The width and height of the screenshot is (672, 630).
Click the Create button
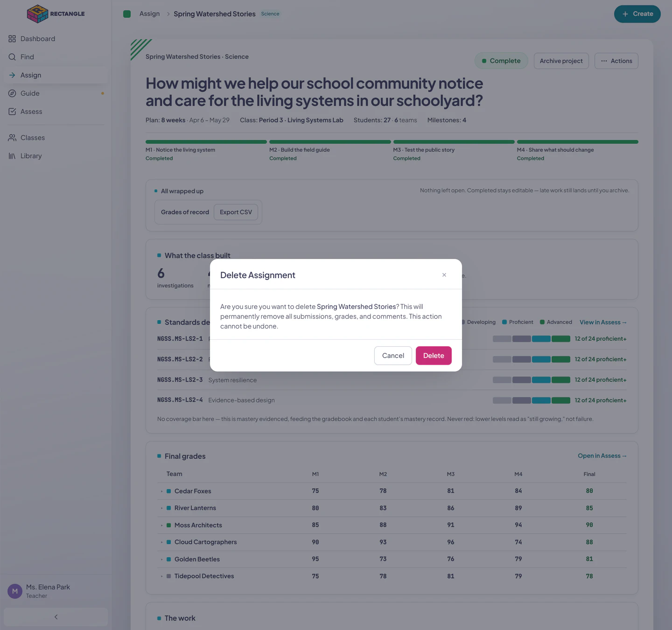(637, 14)
